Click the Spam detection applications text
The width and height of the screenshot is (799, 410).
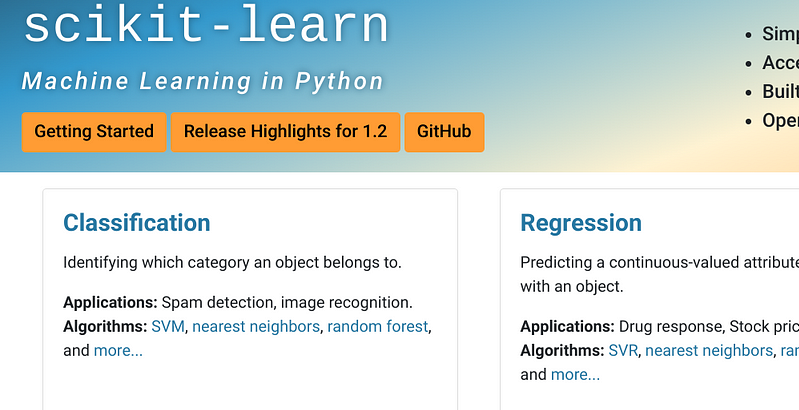pyautogui.click(x=287, y=302)
